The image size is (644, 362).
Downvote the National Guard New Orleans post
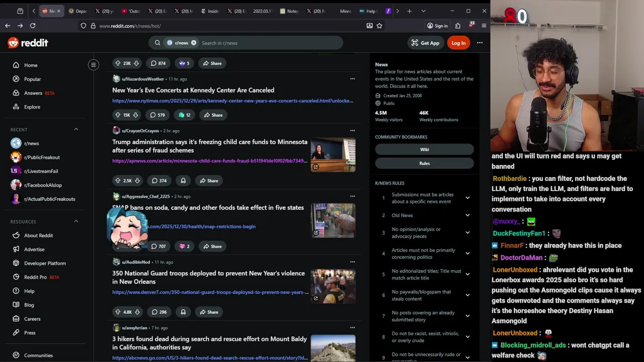(x=137, y=312)
